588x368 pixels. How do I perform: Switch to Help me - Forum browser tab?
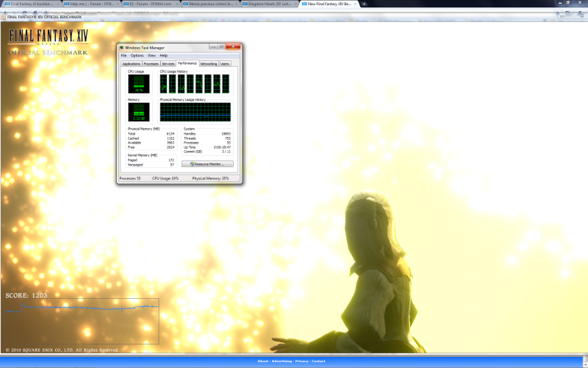point(90,4)
